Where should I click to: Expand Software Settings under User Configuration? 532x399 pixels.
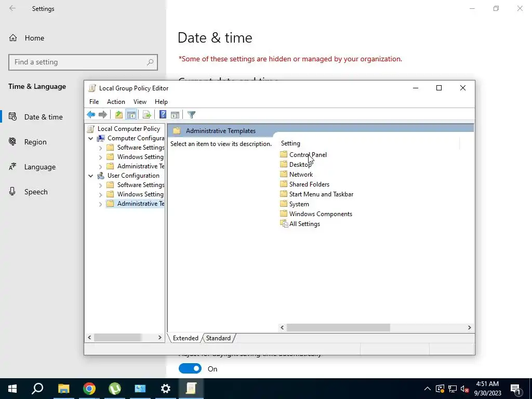pos(100,185)
